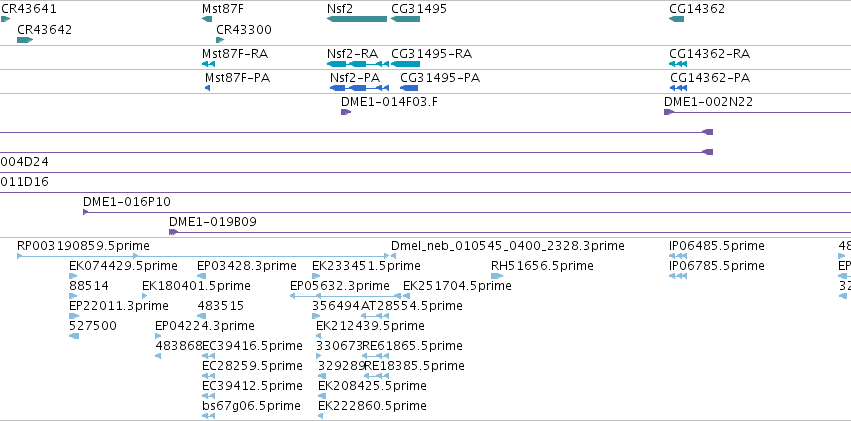Select the EK180401.5prime EST arrow
851x421 pixels.
[144, 296]
